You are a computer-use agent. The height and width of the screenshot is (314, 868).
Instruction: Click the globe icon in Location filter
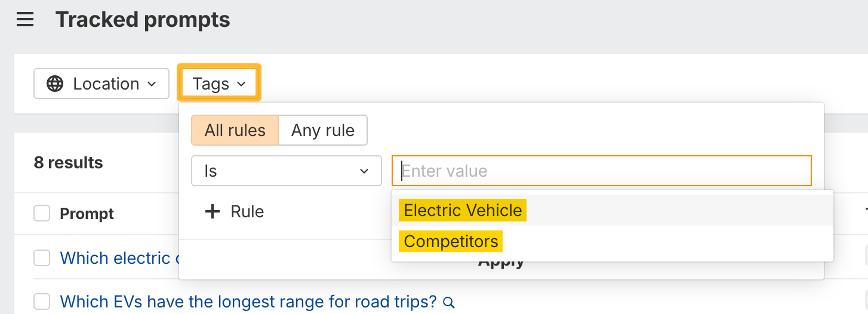click(x=55, y=84)
